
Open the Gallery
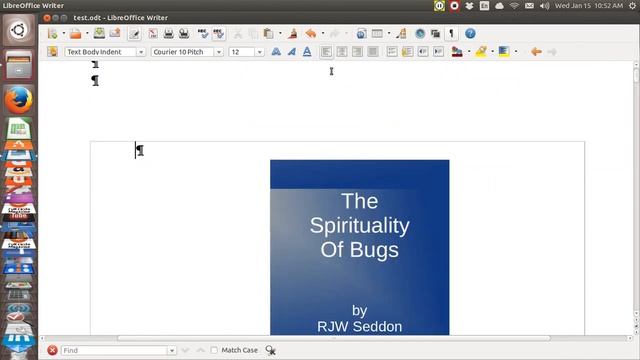[435, 33]
